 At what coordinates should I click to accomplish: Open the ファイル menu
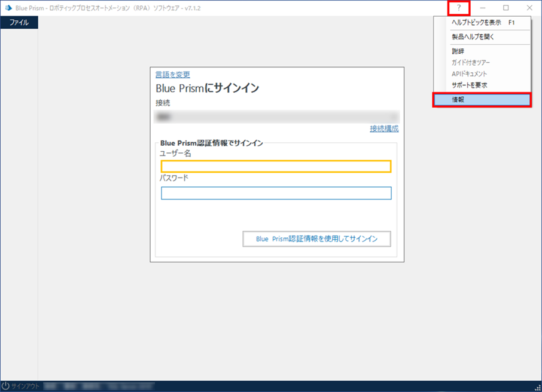pos(19,23)
